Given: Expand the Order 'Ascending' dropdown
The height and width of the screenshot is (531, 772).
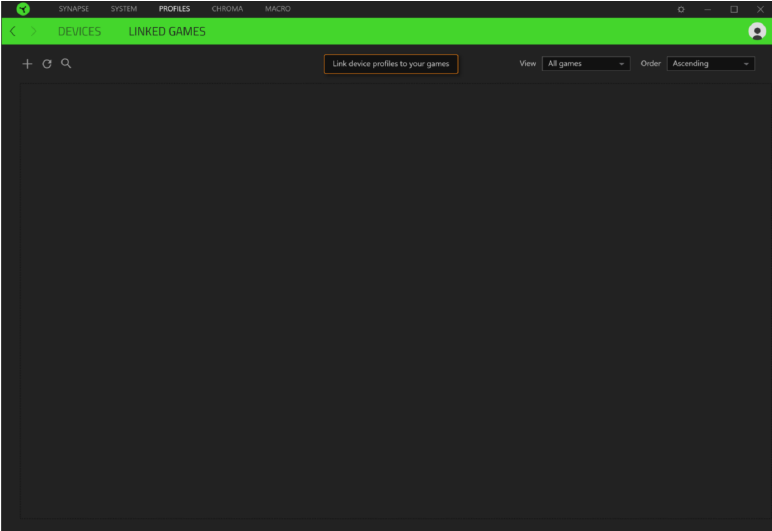Looking at the screenshot, I should [710, 63].
